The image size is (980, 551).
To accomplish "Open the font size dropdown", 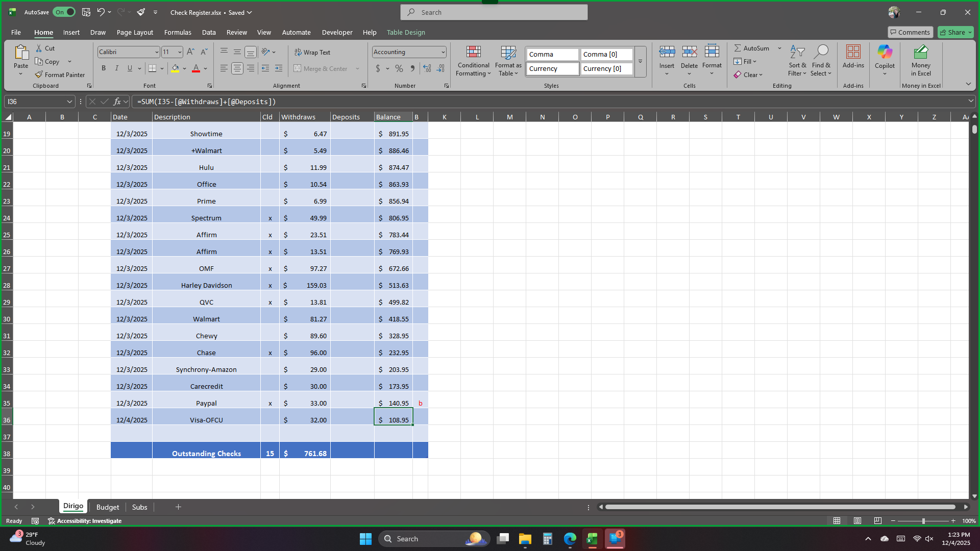I will [180, 52].
